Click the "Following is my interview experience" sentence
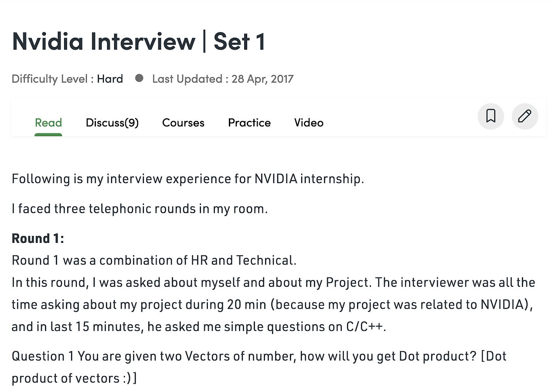The image size is (558, 392). [x=187, y=179]
